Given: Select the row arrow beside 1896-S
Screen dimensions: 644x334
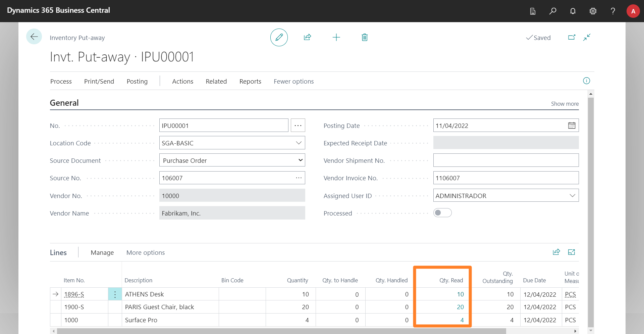Looking at the screenshot, I should [56, 294].
